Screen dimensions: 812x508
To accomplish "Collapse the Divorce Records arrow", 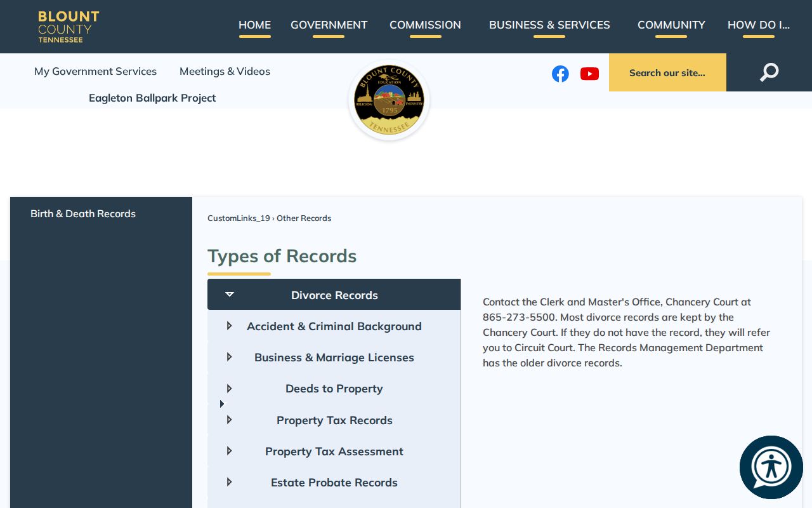I will click(x=230, y=295).
